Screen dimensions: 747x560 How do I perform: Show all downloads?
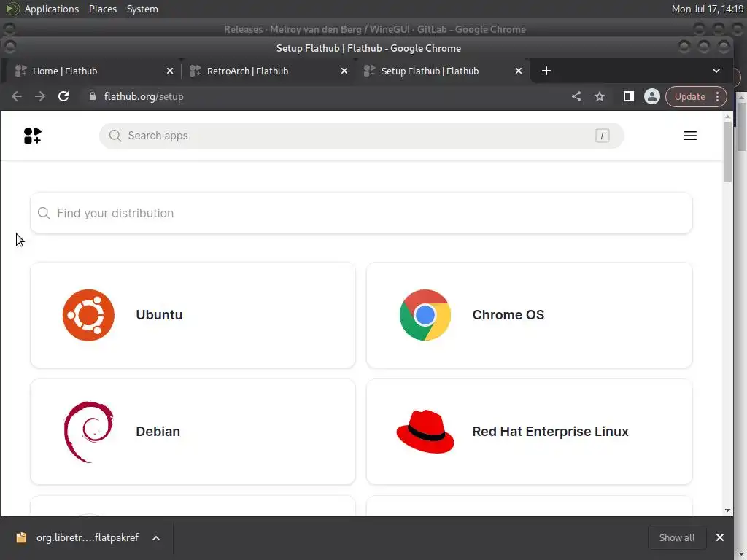[x=676, y=537]
